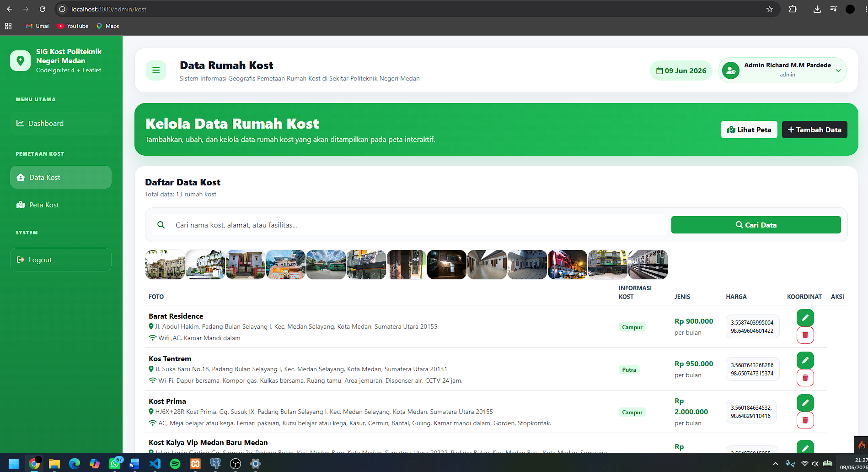The width and height of the screenshot is (868, 472).
Task: Open Windows Start menu
Action: (14, 464)
